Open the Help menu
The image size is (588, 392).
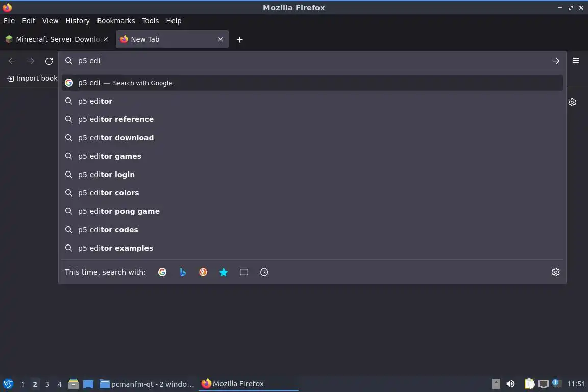pos(174,21)
